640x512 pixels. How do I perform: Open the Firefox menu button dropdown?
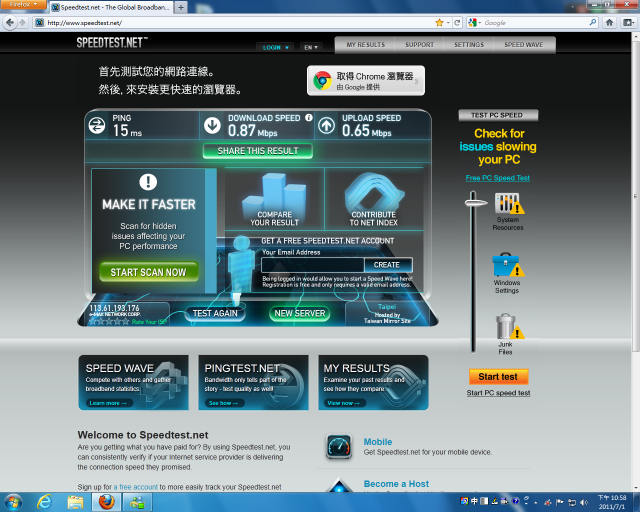coord(23,4)
